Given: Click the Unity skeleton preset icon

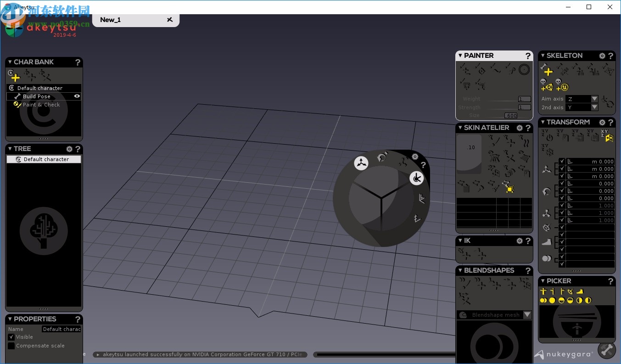Looking at the screenshot, I should pyautogui.click(x=546, y=85).
